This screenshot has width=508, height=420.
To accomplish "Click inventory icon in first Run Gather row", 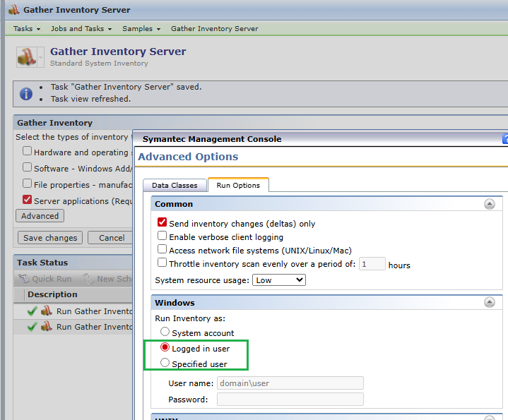I will tap(47, 311).
